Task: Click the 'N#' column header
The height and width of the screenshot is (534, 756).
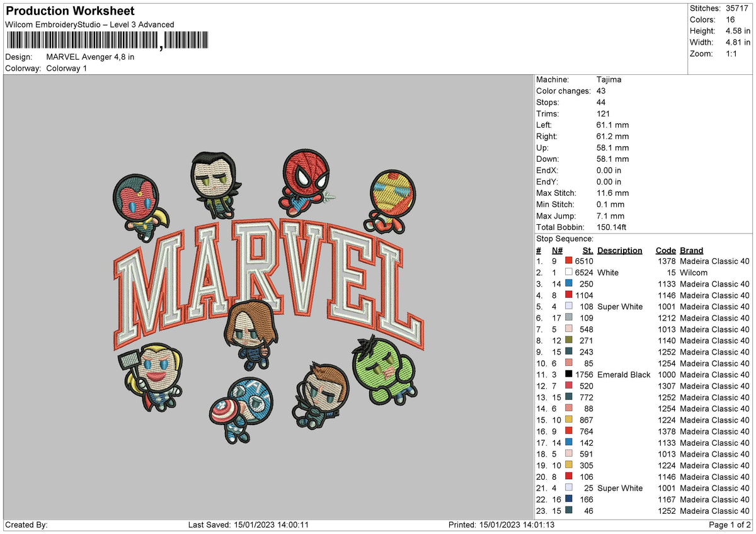Action: click(557, 250)
